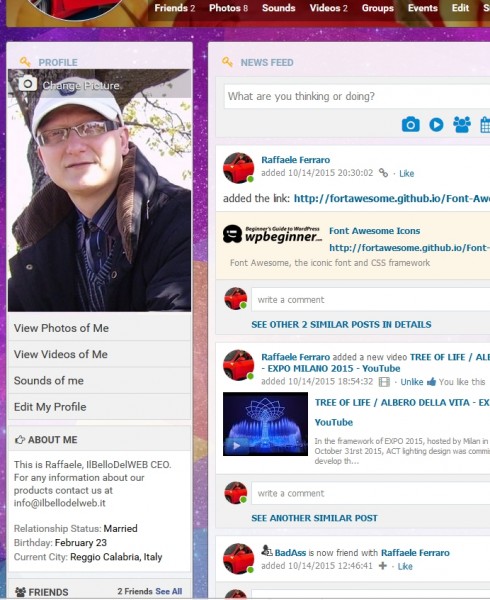Add a video with the play icon
Viewport: 490px width, 600px height.
tap(436, 125)
